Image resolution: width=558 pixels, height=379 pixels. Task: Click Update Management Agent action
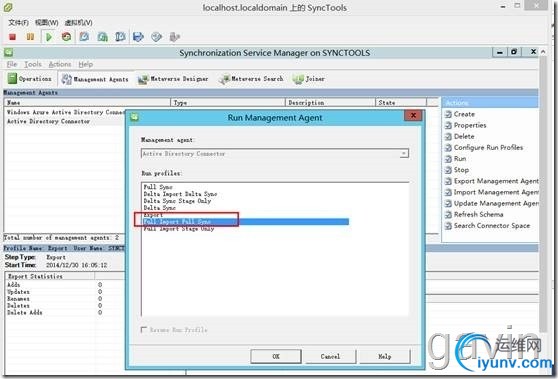click(496, 203)
